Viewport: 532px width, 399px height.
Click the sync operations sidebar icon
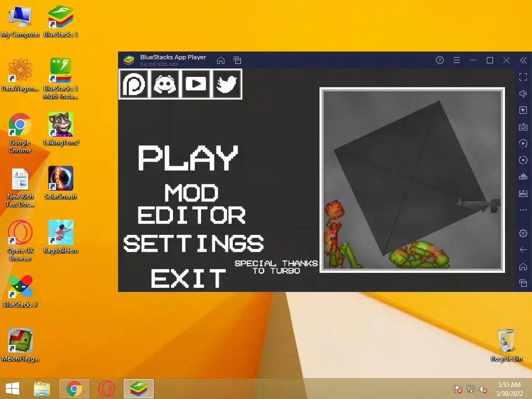coord(523,160)
